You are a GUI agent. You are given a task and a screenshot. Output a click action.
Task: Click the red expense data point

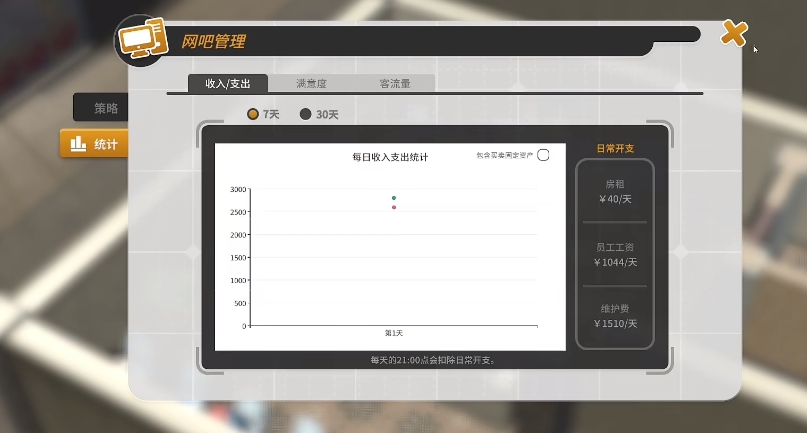click(394, 207)
